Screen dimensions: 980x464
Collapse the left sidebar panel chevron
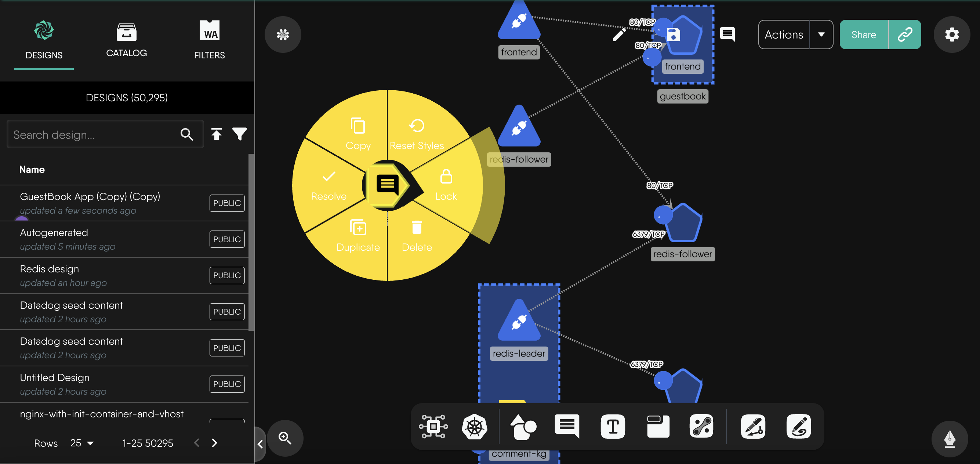[260, 444]
